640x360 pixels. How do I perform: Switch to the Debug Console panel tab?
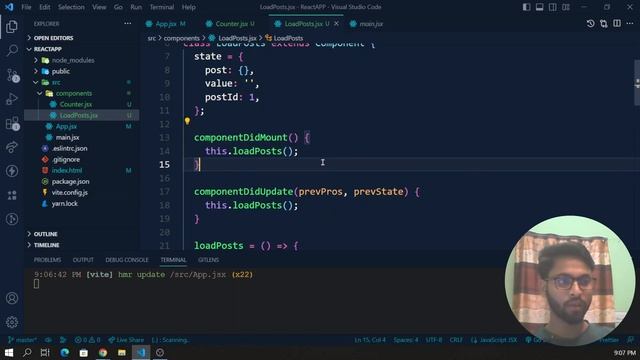click(127, 260)
